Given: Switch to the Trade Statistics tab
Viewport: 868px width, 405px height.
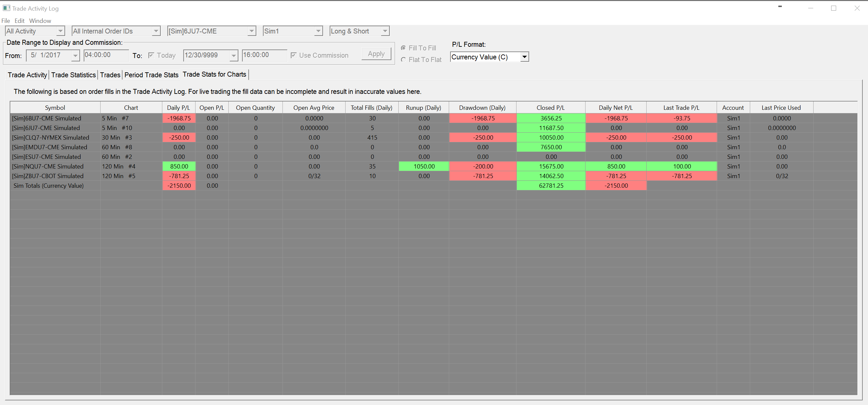Looking at the screenshot, I should click(73, 75).
